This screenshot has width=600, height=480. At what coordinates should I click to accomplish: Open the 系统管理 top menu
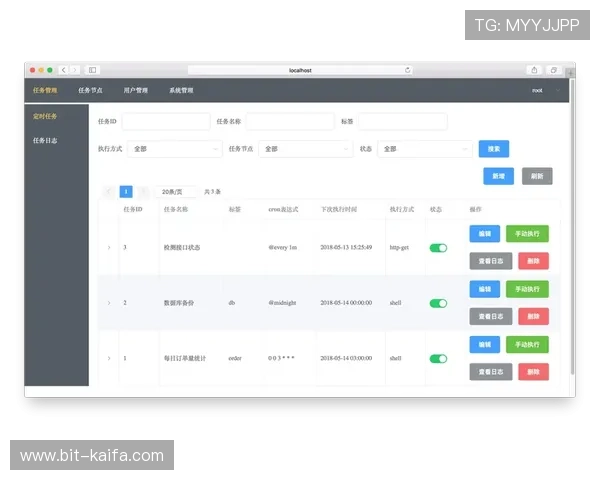click(x=181, y=90)
